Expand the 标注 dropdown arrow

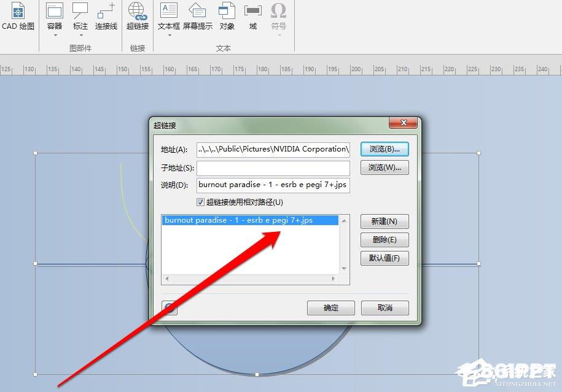click(81, 35)
